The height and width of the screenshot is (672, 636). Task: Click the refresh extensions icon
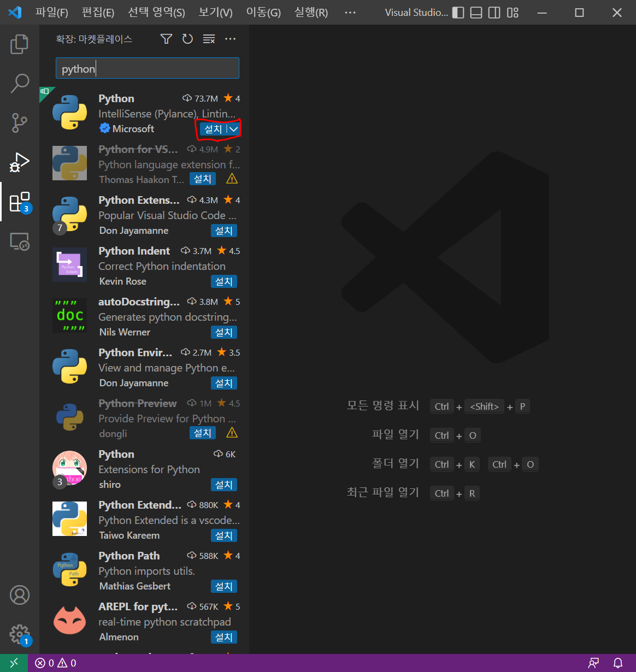[x=187, y=39]
